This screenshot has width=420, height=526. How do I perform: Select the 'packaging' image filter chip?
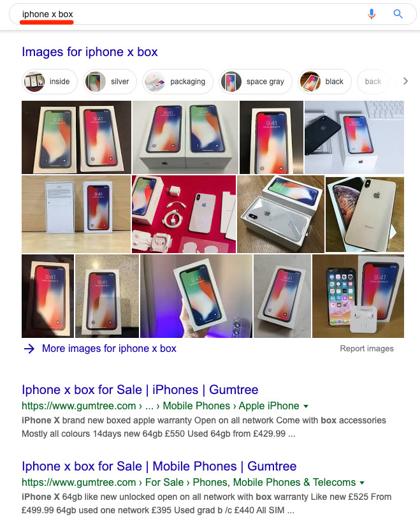click(x=178, y=82)
